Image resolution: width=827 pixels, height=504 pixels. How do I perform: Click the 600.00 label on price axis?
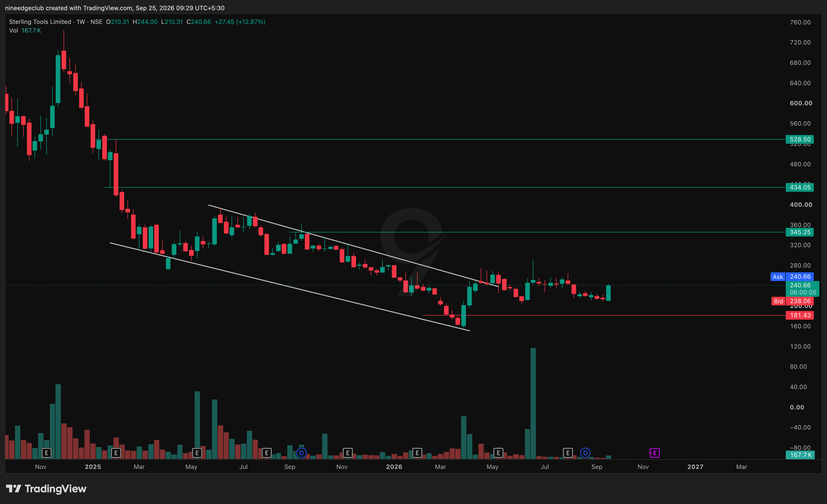[801, 103]
